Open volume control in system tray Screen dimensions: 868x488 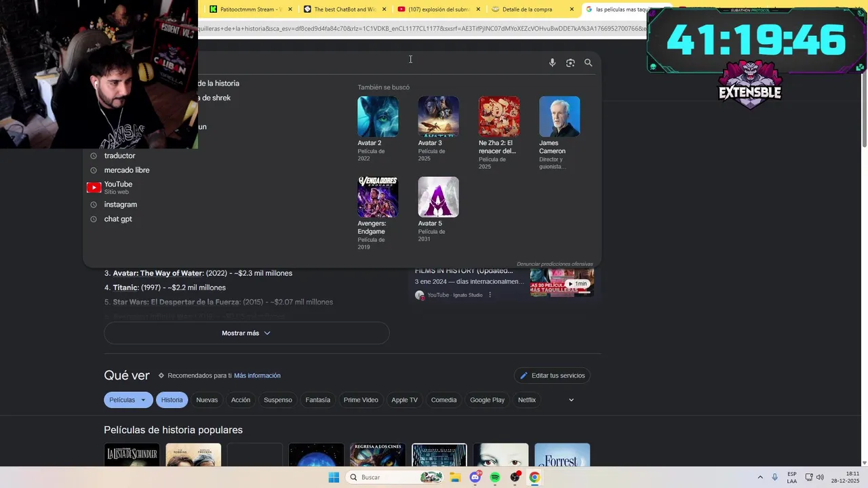(820, 477)
